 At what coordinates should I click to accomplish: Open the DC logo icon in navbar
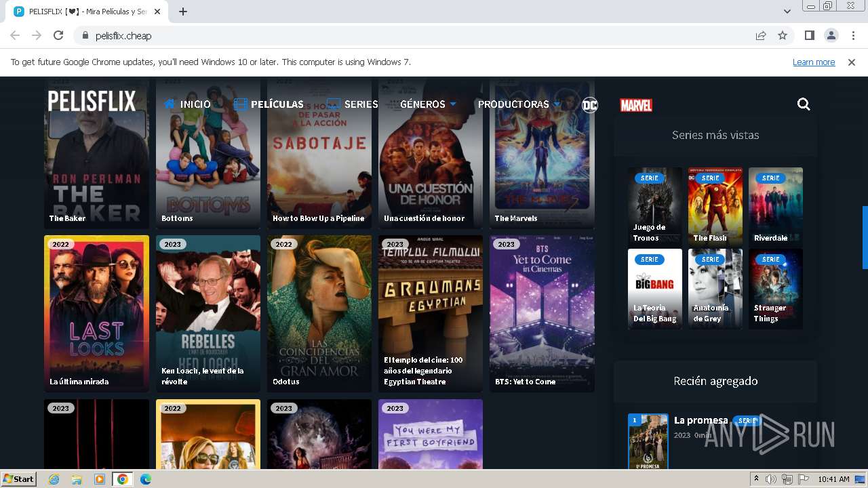point(590,104)
